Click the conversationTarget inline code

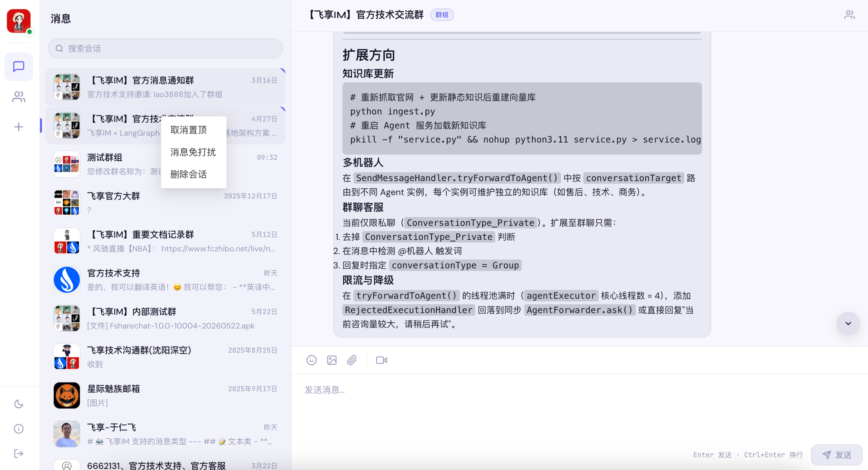point(634,178)
